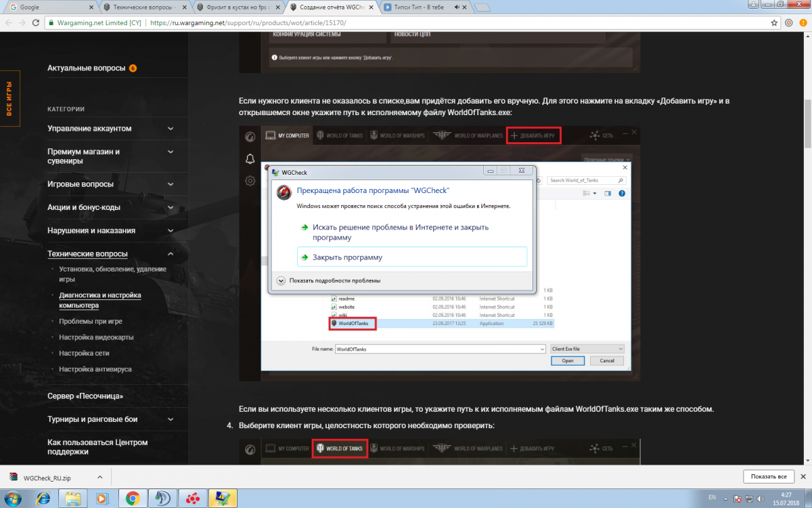Open the WGCheck_RU.zip download options arrow
This screenshot has width=812, height=508.
coord(99,477)
